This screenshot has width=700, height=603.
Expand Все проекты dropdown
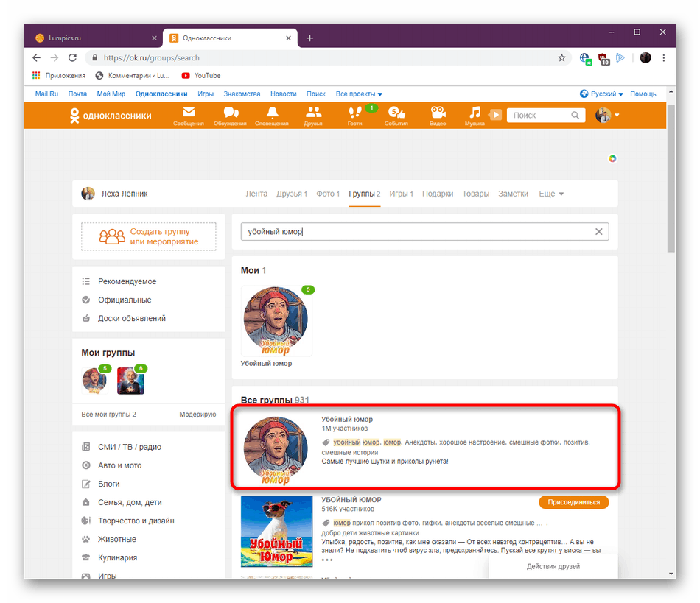pos(359,94)
